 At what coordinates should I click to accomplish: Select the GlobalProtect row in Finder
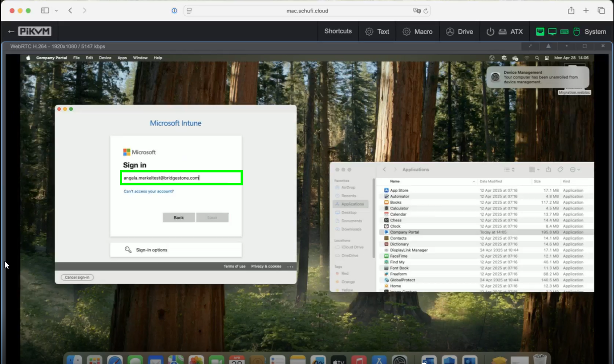[486, 280]
